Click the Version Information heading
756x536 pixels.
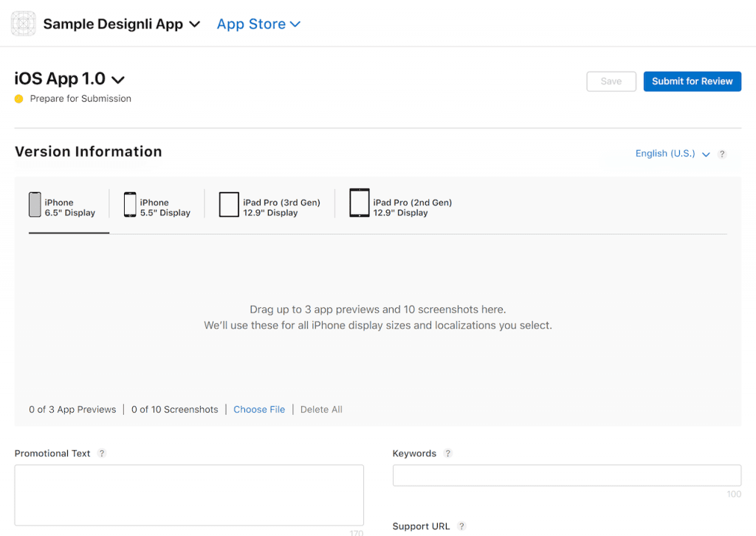coord(89,151)
